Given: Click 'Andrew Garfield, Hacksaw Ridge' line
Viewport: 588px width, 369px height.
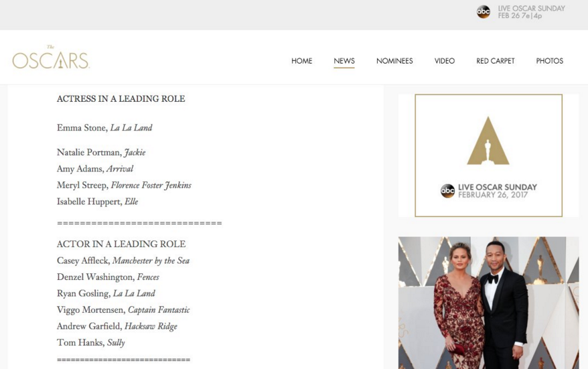Looking at the screenshot, I should pyautogui.click(x=117, y=326).
